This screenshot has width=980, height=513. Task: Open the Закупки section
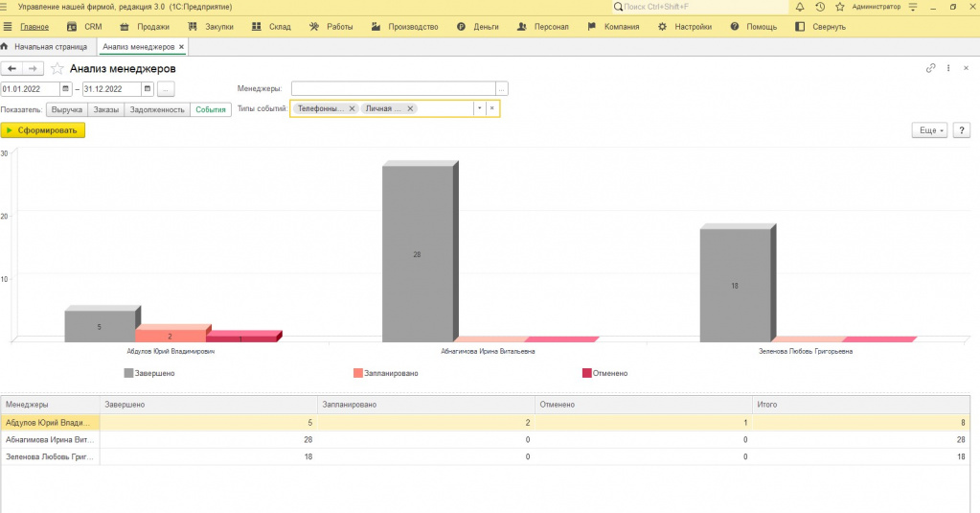211,27
